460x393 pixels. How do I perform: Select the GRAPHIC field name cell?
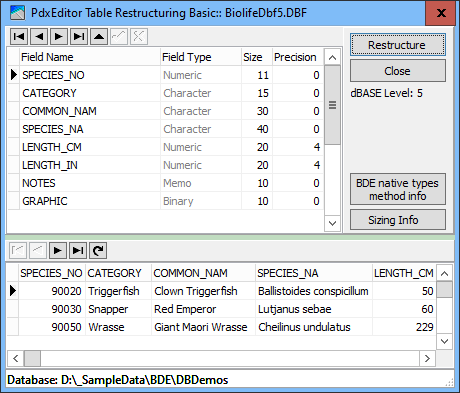[90, 201]
